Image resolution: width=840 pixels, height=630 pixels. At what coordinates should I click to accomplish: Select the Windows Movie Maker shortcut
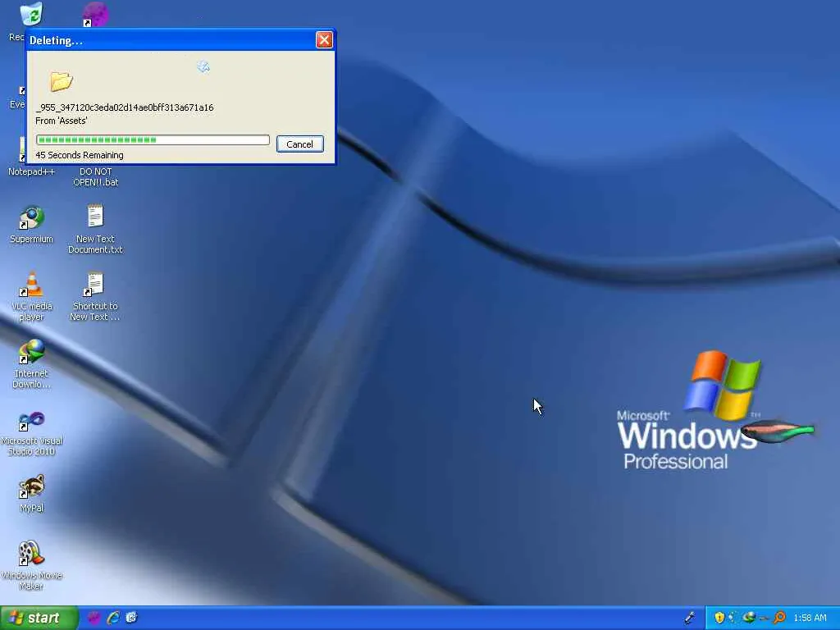coord(32,566)
